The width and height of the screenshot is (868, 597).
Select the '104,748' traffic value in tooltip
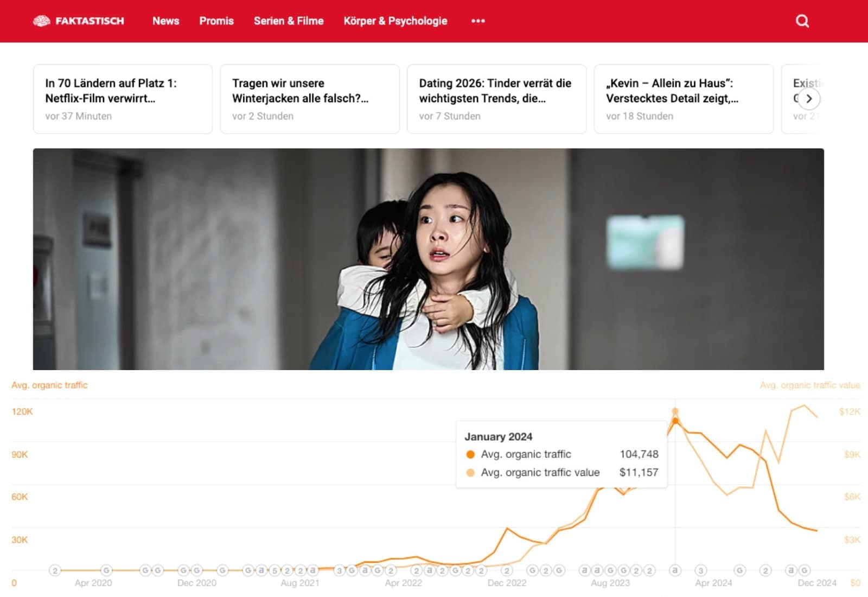(x=639, y=454)
